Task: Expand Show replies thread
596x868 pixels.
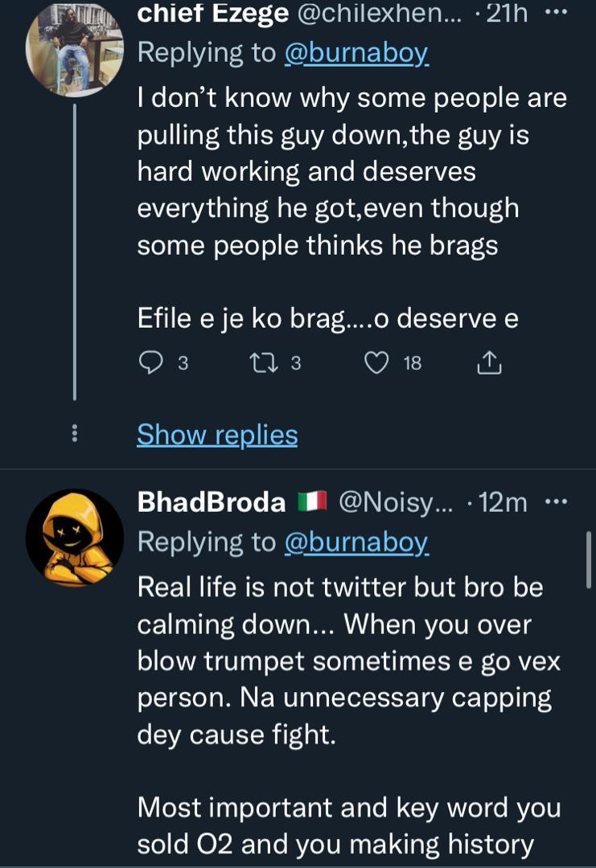Action: (217, 435)
